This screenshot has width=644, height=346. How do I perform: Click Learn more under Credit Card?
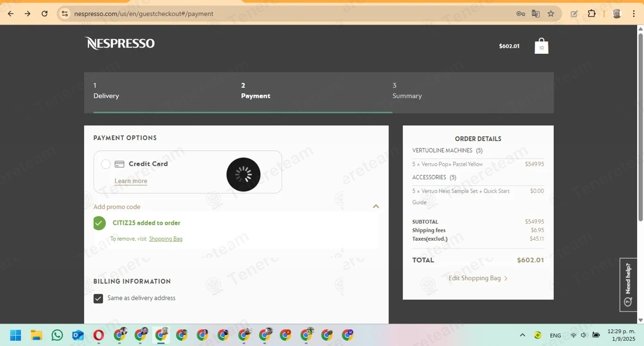131,181
